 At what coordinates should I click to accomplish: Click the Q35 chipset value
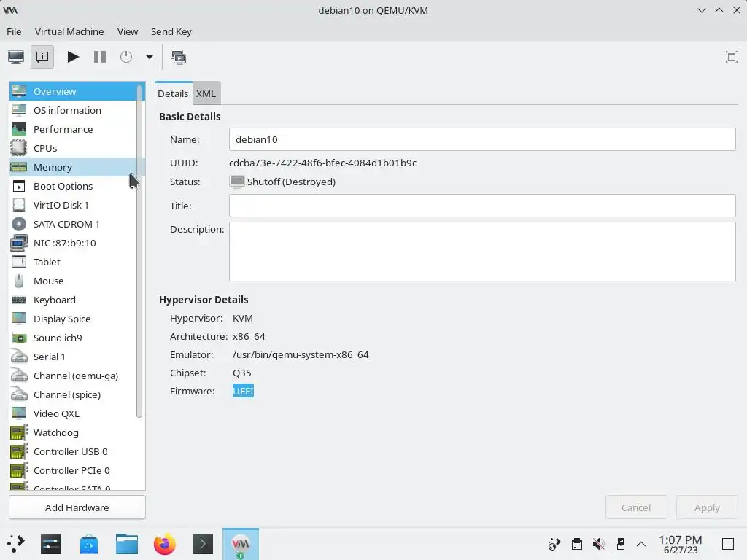(241, 373)
